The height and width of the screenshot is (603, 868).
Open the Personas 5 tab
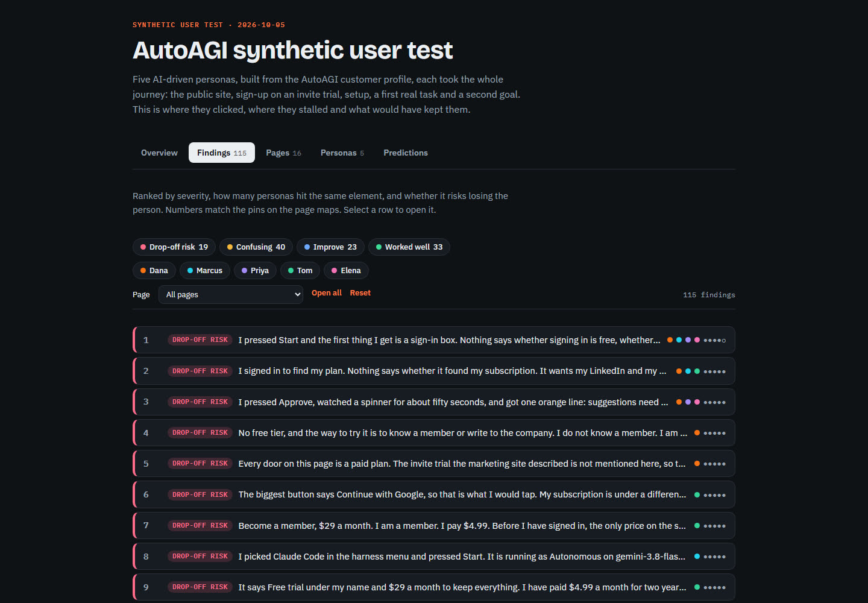tap(342, 153)
